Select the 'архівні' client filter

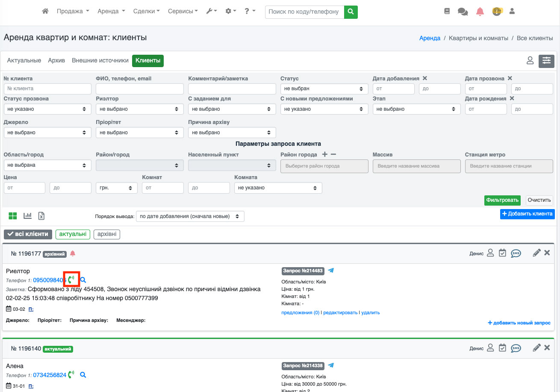(107, 234)
